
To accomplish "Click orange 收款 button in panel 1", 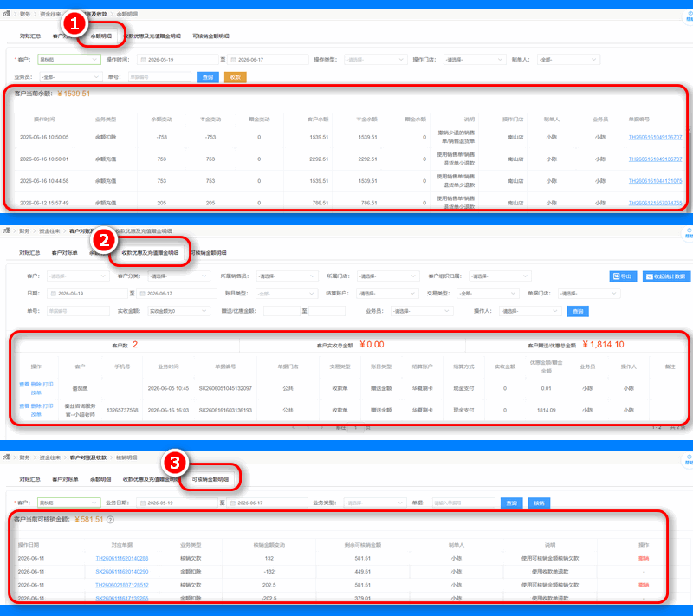I will click(235, 77).
